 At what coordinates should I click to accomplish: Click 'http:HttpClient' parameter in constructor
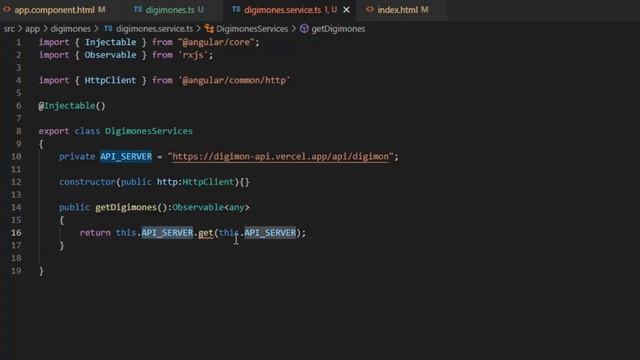tap(195, 182)
